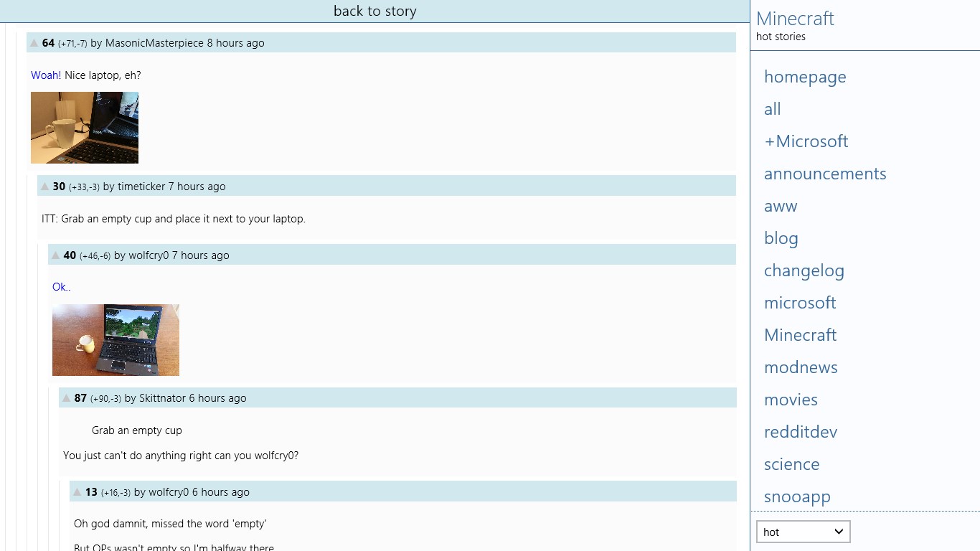Select lowercase microsoft subreddit
Screen dimensions: 980x551
[x=800, y=303]
